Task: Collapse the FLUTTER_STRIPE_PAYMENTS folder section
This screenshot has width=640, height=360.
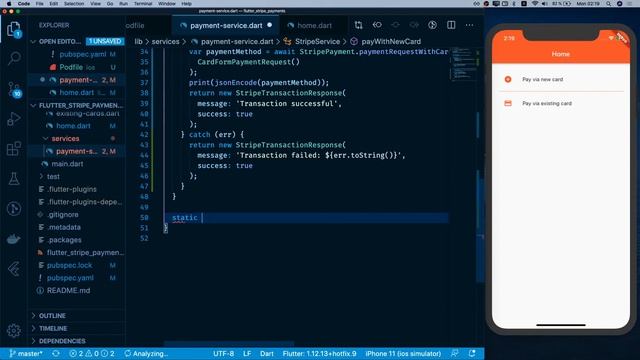Action: 33,106
